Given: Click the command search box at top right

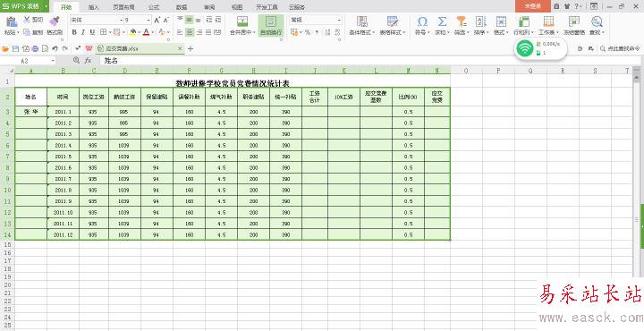Looking at the screenshot, I should click(x=620, y=48).
